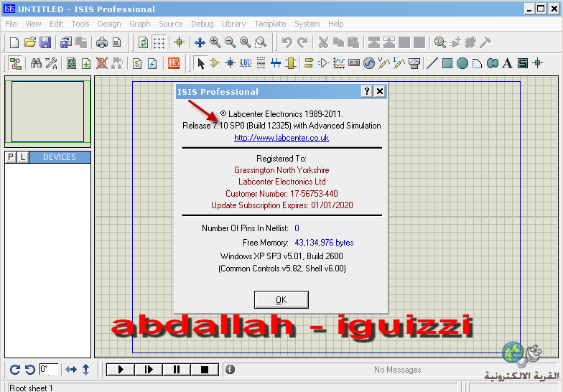Redo the last undone action
This screenshot has width=563, height=392.
[302, 43]
